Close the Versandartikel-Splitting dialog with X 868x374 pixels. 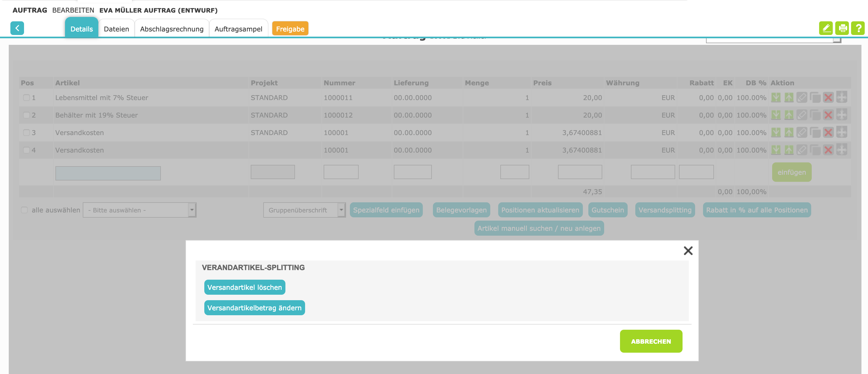[688, 251]
